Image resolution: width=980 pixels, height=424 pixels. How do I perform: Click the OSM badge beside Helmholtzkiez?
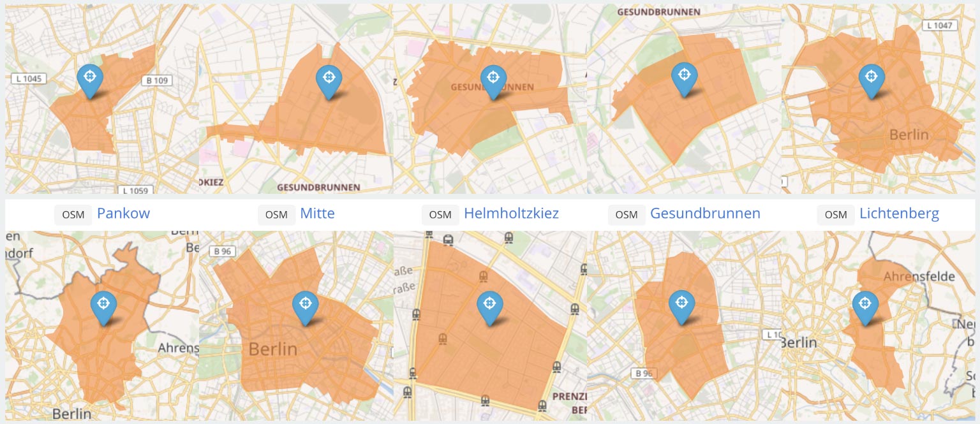pyautogui.click(x=440, y=214)
